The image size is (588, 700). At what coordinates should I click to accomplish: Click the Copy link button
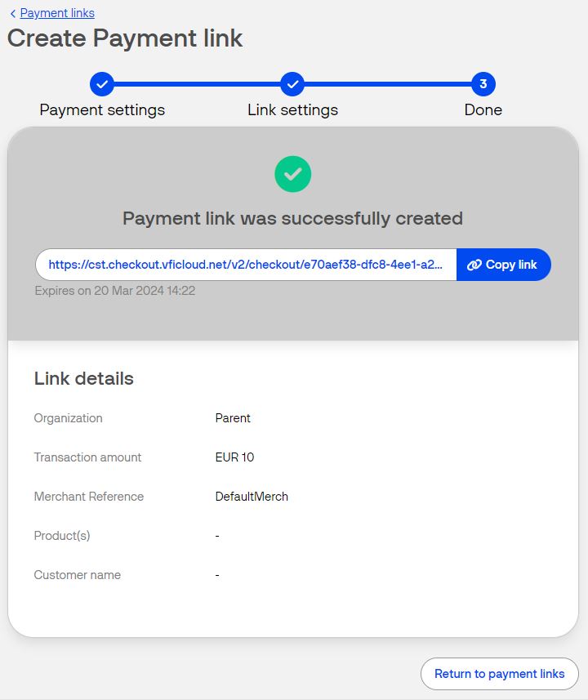coord(504,264)
